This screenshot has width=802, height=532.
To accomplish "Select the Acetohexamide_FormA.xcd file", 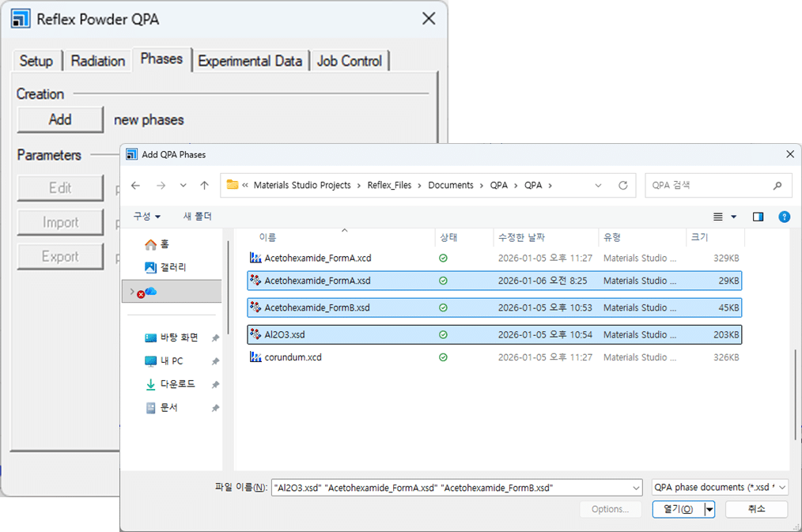I will coord(494,258).
